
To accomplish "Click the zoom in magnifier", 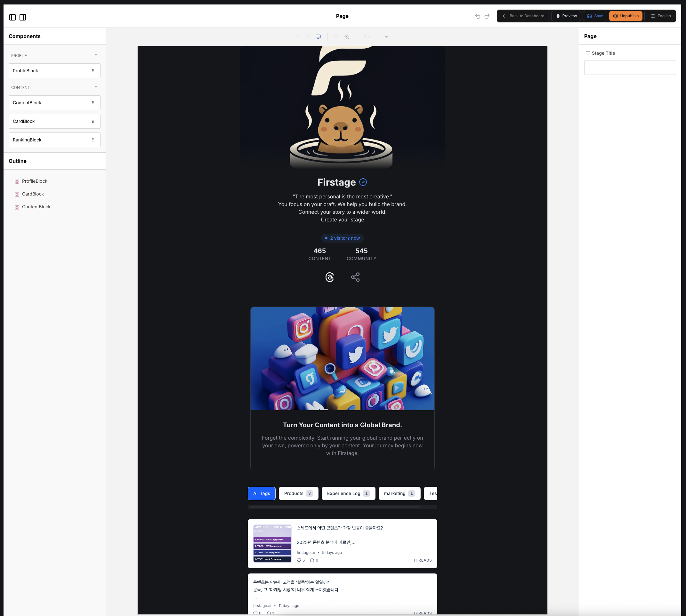I will 346,36.
